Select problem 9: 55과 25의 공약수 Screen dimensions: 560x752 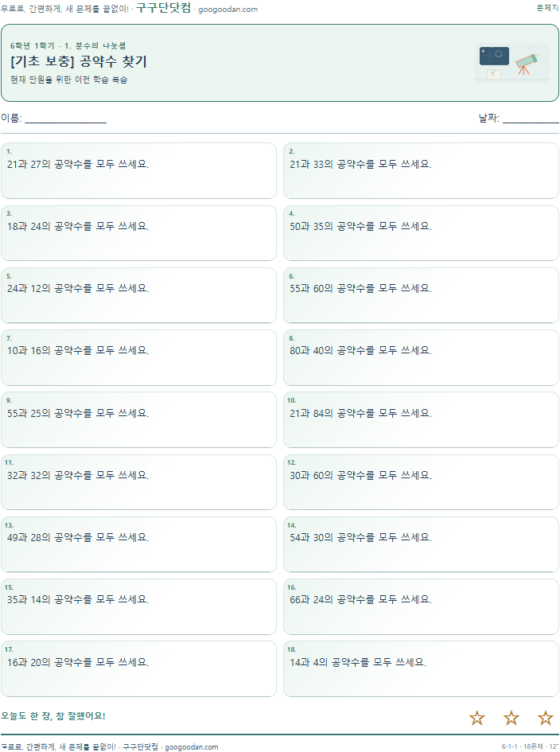[138, 419]
